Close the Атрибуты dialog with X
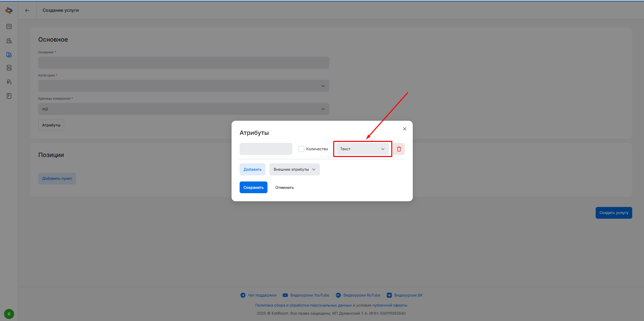644x321 pixels. pos(405,129)
